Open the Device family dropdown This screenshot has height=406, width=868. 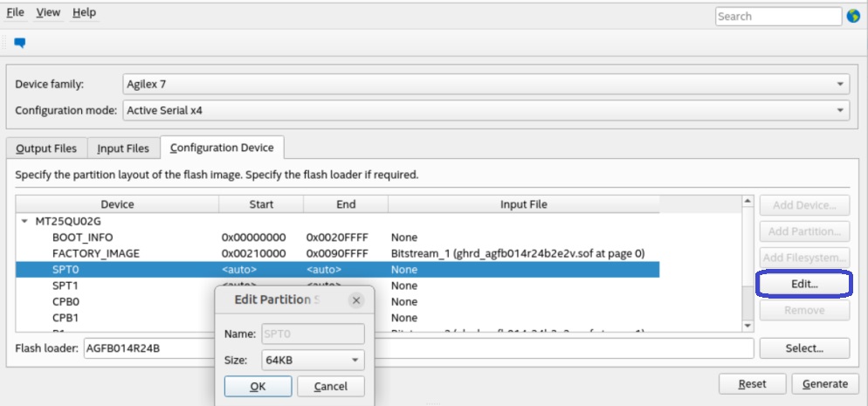tap(486, 84)
